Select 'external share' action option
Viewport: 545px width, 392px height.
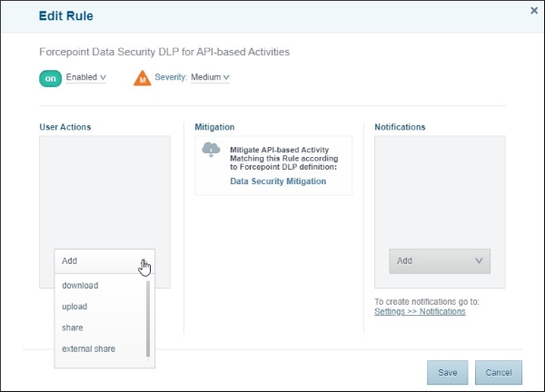(x=88, y=348)
